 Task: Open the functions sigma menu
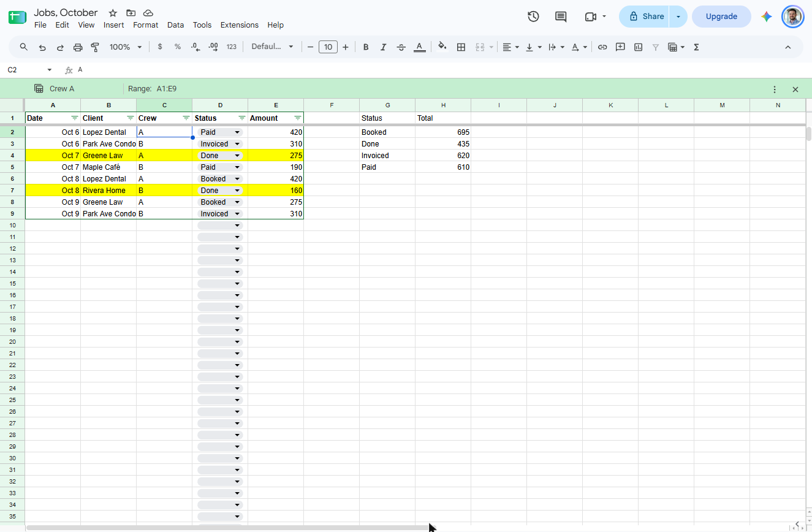tap(696, 47)
